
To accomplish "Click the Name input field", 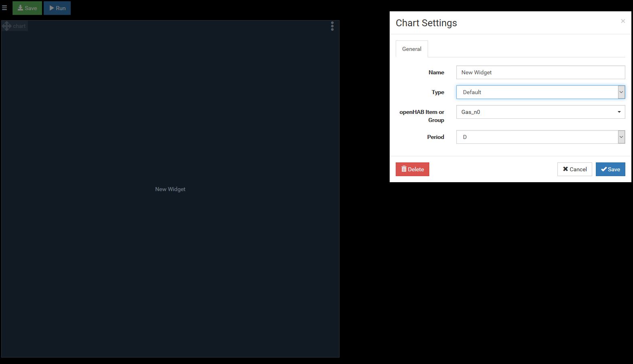I will pyautogui.click(x=540, y=72).
